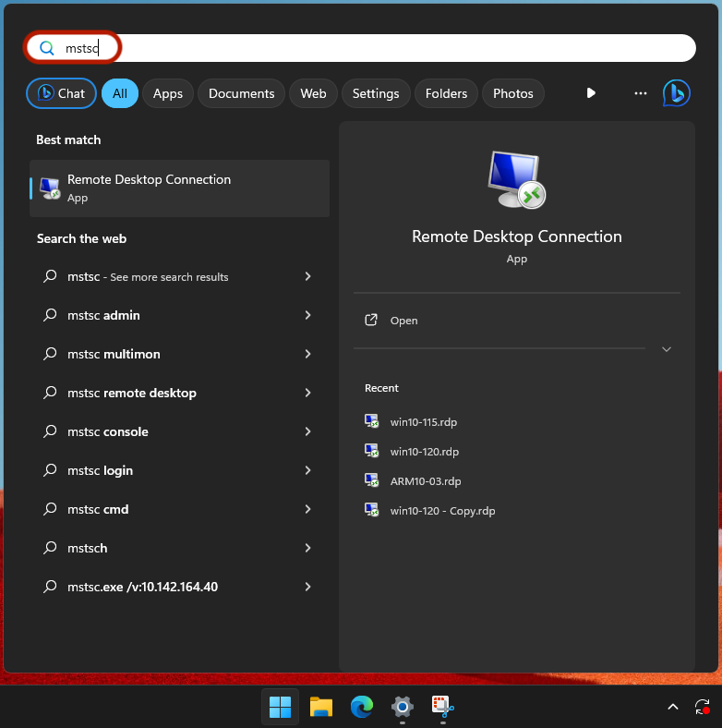Click search glyph beside mstsc admin

(50, 315)
